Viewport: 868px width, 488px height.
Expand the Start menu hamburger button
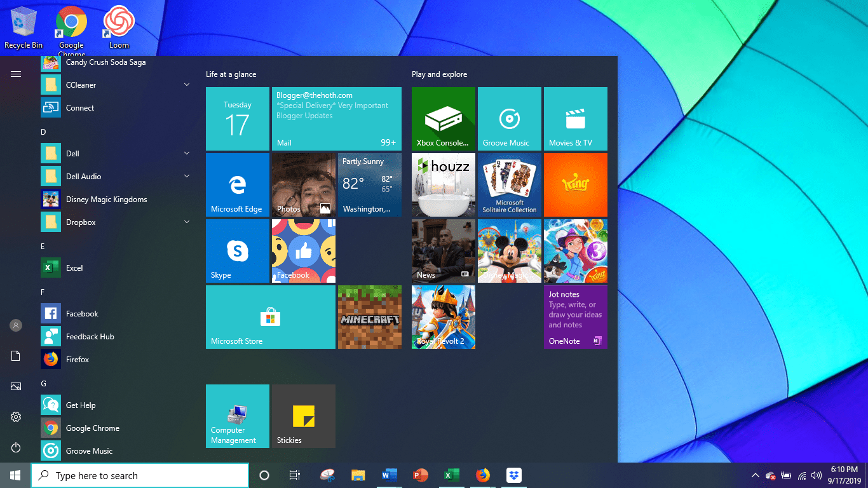click(16, 74)
